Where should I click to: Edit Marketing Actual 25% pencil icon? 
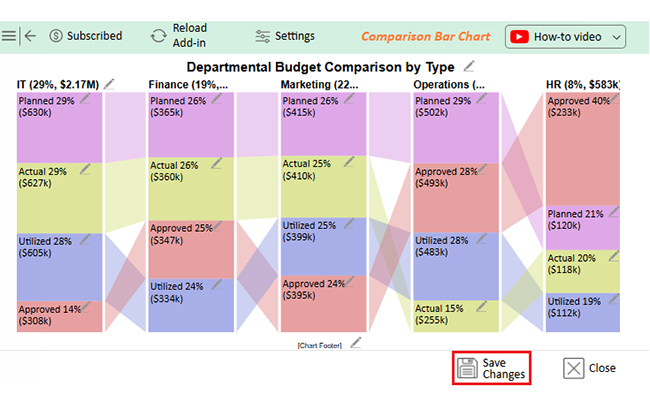[349, 162]
